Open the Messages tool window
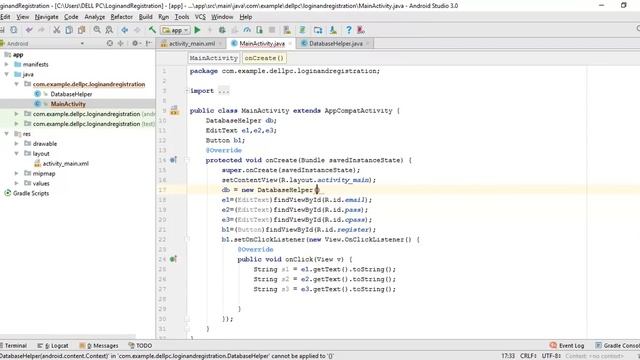 click(x=98, y=346)
